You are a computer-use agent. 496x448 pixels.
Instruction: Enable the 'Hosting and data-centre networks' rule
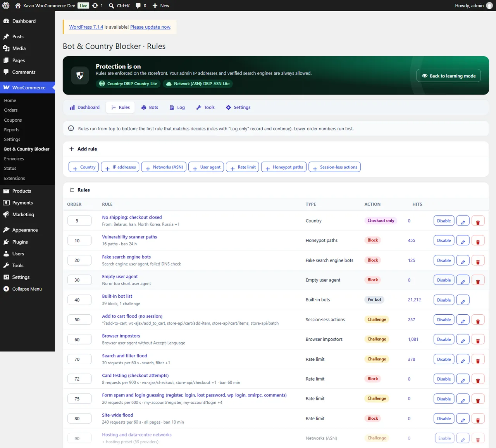pos(444,438)
